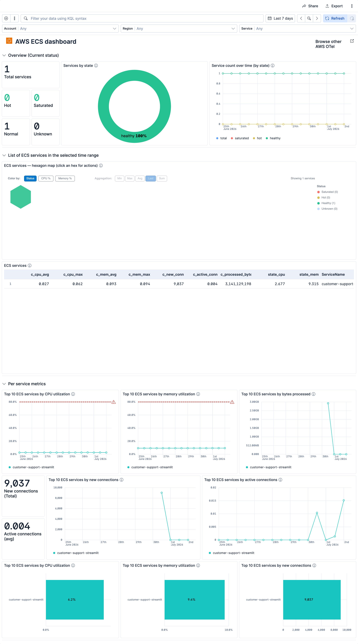The width and height of the screenshot is (358, 644).
Task: Click info icon on CPU utilization line chart
Action: tap(73, 394)
